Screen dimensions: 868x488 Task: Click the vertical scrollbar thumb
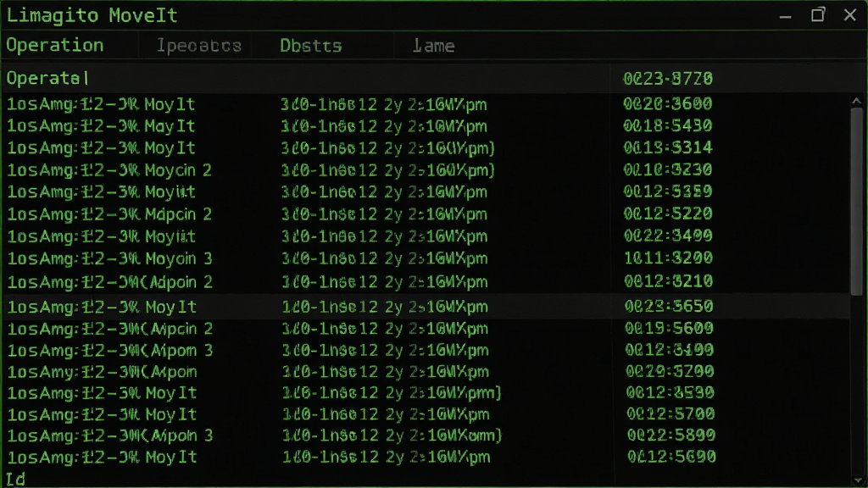click(x=857, y=201)
